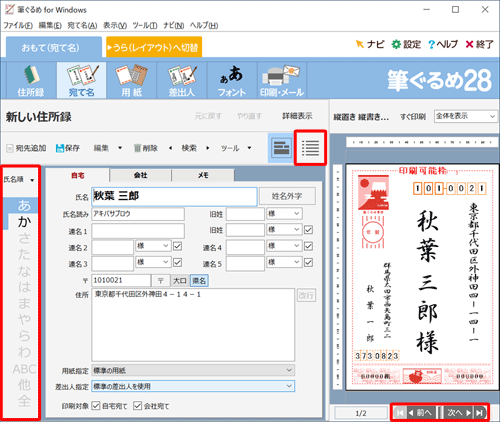Click the postcard preview thumbnail
The height and width of the screenshot is (422, 500).
[421, 277]
